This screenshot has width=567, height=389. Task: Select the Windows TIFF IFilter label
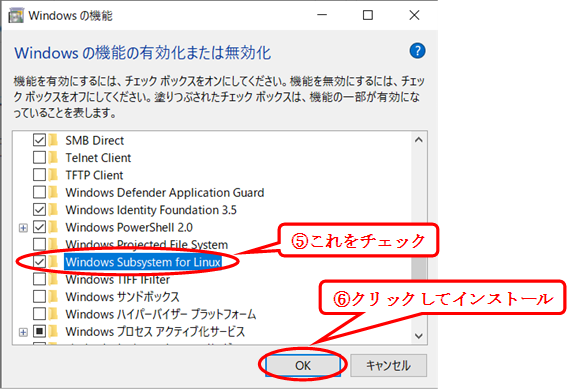point(118,279)
